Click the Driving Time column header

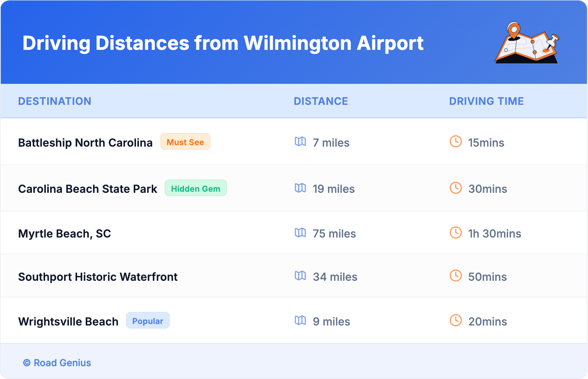point(486,101)
